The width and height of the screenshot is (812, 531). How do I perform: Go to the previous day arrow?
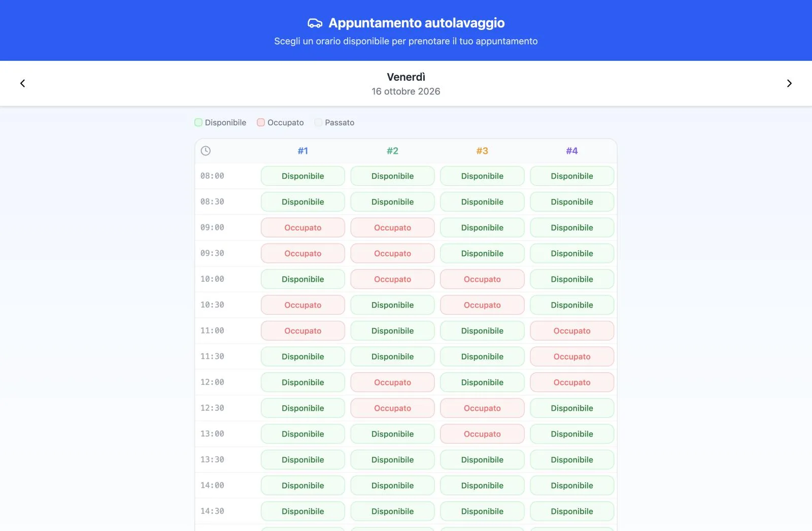pyautogui.click(x=22, y=83)
